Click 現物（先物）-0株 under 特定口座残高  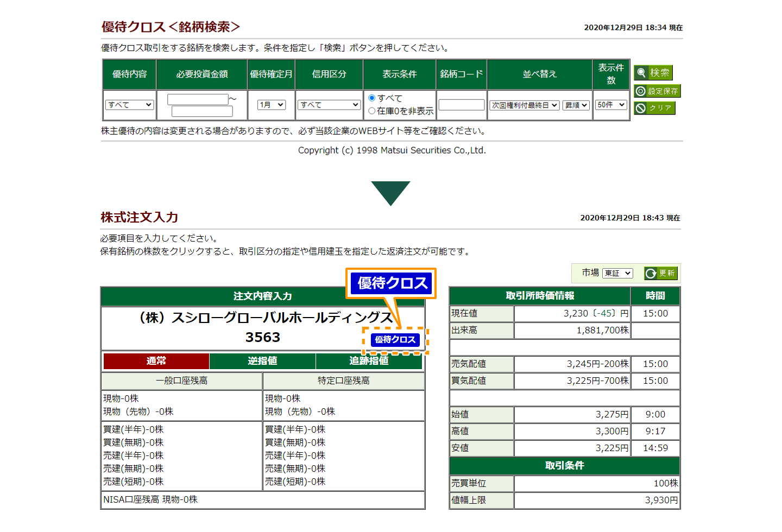[300, 411]
